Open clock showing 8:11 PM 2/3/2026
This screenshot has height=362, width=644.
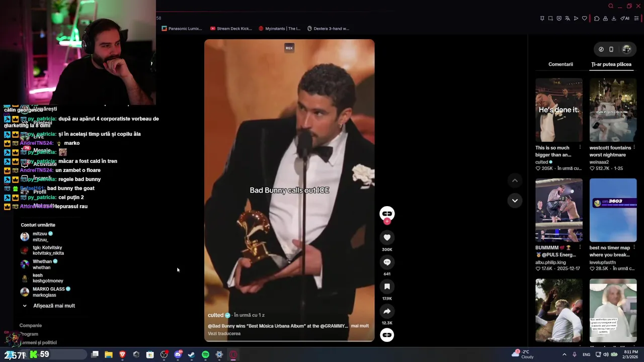tap(631, 354)
